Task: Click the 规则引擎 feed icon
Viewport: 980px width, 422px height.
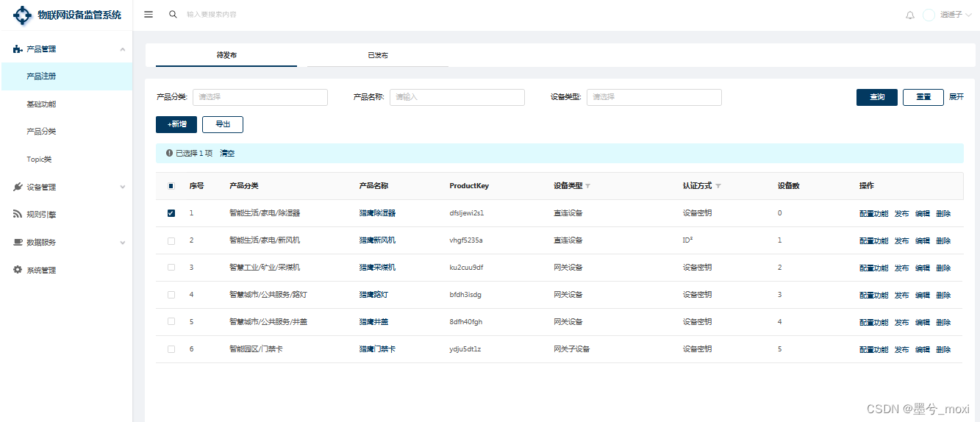Action: pyautogui.click(x=18, y=215)
